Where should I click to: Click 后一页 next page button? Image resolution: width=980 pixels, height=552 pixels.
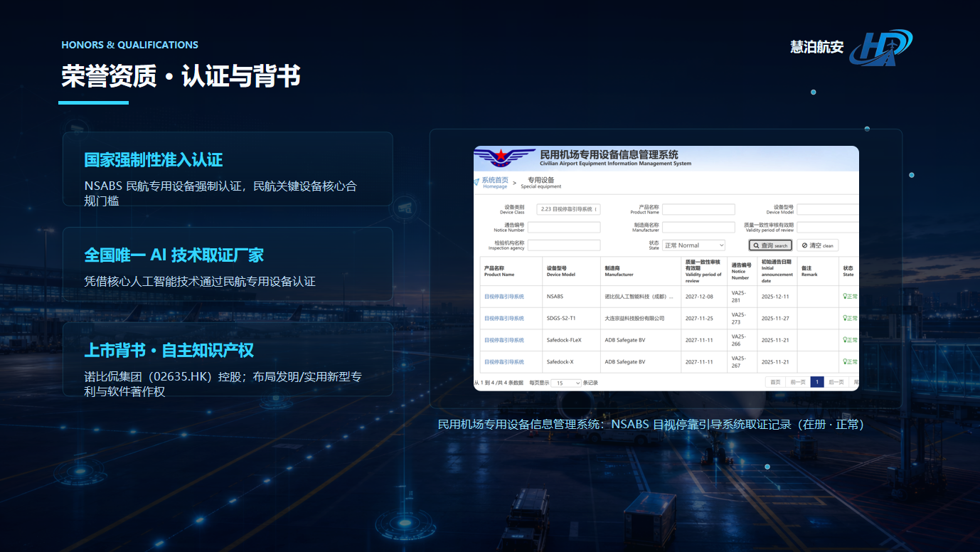pos(836,382)
